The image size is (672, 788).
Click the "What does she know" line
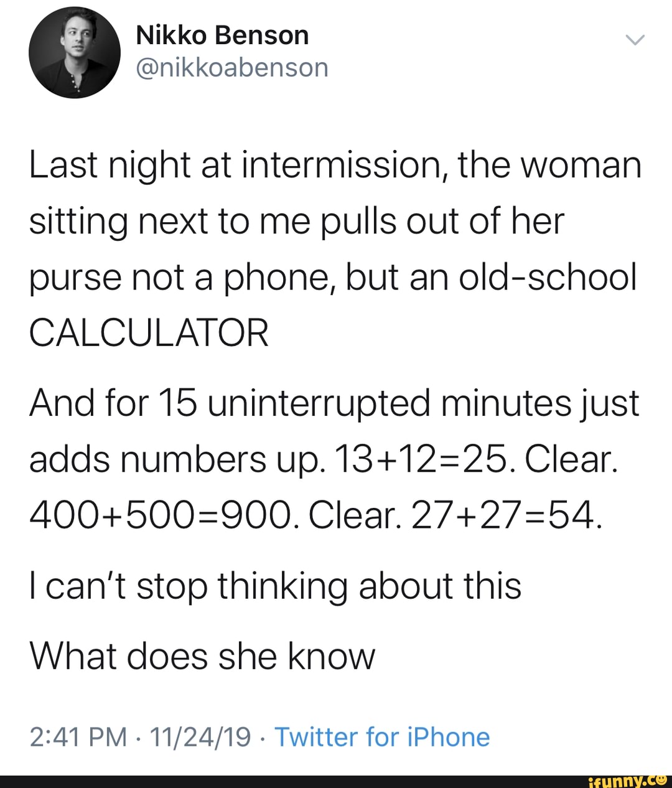coord(203,655)
